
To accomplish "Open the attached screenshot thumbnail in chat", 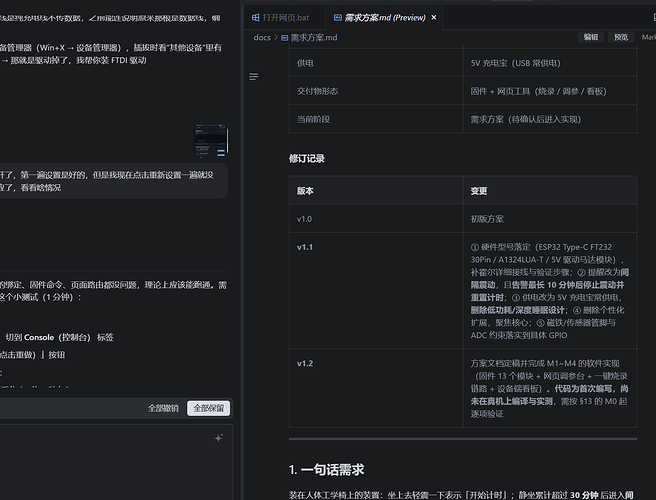I will tap(211, 140).
